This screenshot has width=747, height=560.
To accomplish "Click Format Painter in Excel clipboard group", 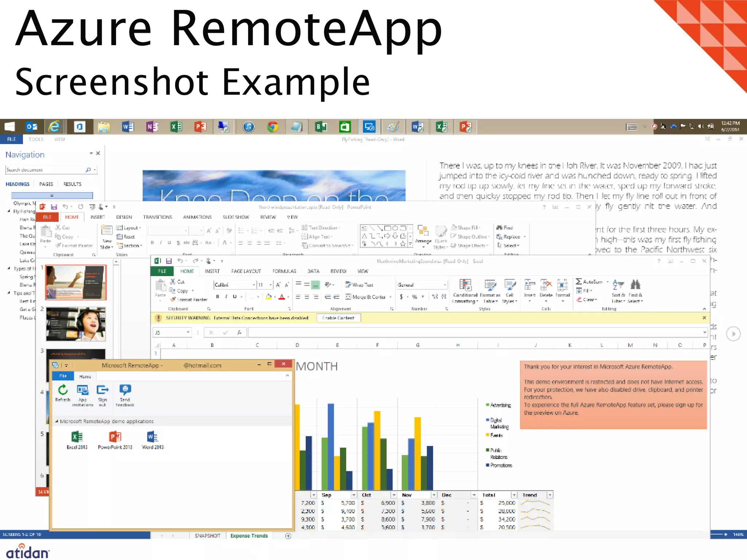I will [189, 300].
